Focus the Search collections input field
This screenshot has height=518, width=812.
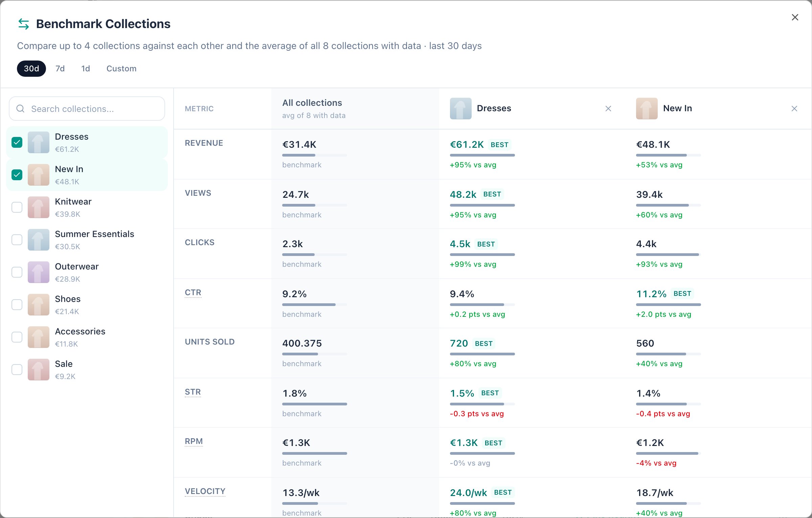pyautogui.click(x=87, y=109)
